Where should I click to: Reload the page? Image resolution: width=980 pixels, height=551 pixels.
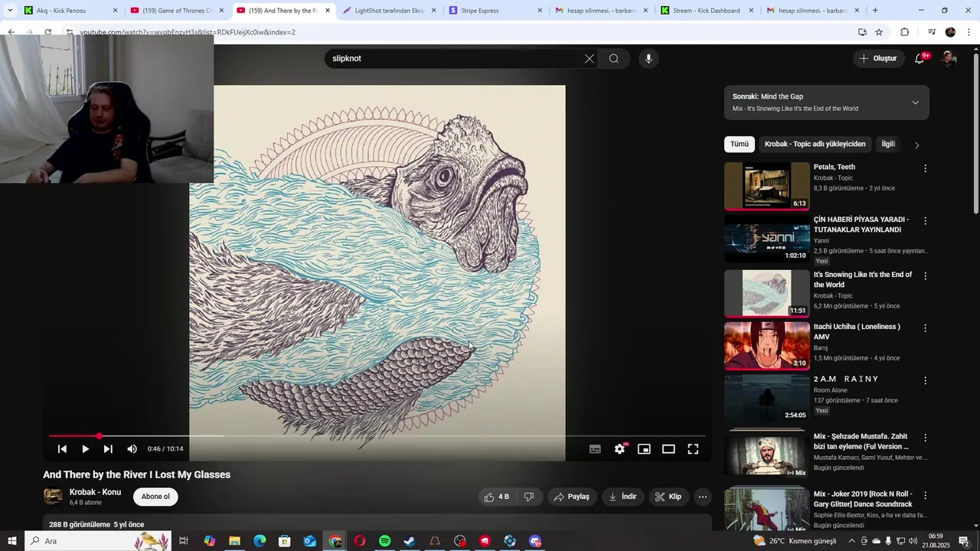(47, 32)
